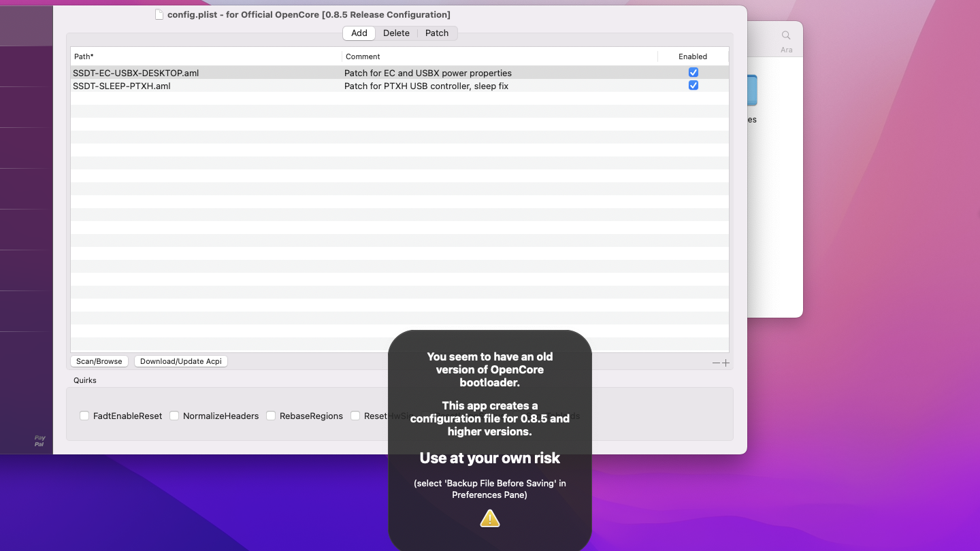This screenshot has height=551, width=980.
Task: Click the Scan/Browse button
Action: coord(99,361)
